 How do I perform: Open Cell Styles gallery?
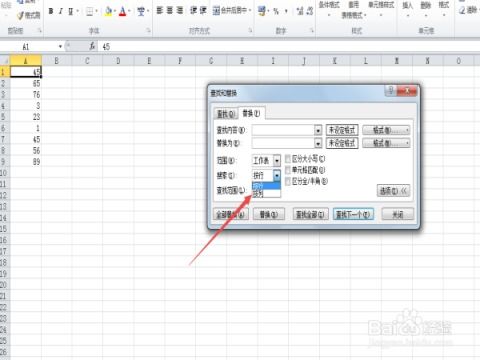[381, 8]
